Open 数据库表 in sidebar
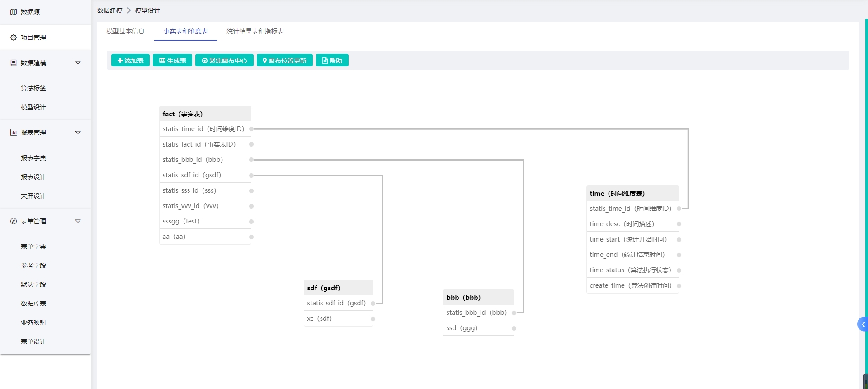This screenshot has width=868, height=389. (x=33, y=304)
